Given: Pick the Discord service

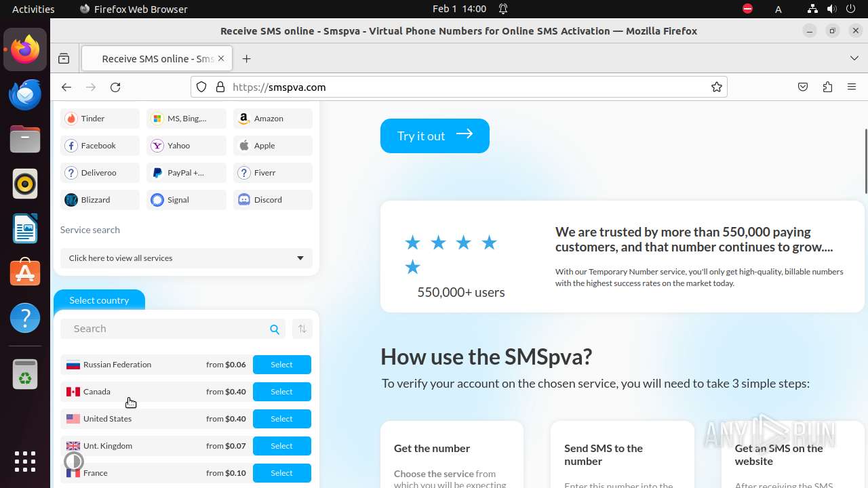Looking at the screenshot, I should click(x=273, y=200).
